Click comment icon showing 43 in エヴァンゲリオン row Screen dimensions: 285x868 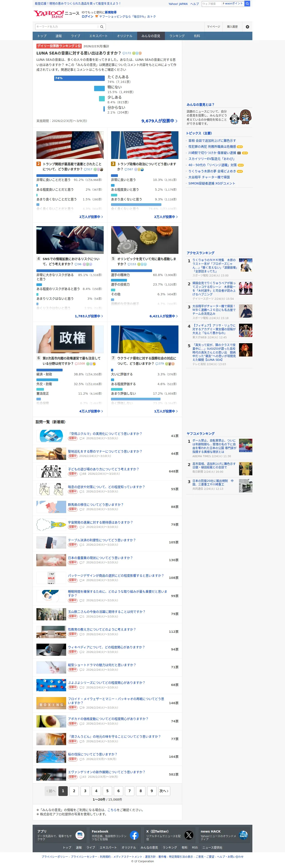pos(83,777)
